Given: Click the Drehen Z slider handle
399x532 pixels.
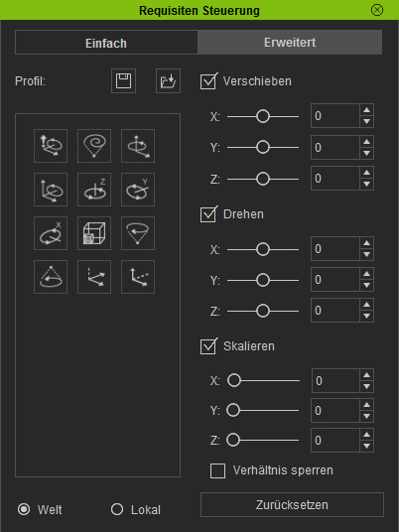Looking at the screenshot, I should [x=263, y=311].
